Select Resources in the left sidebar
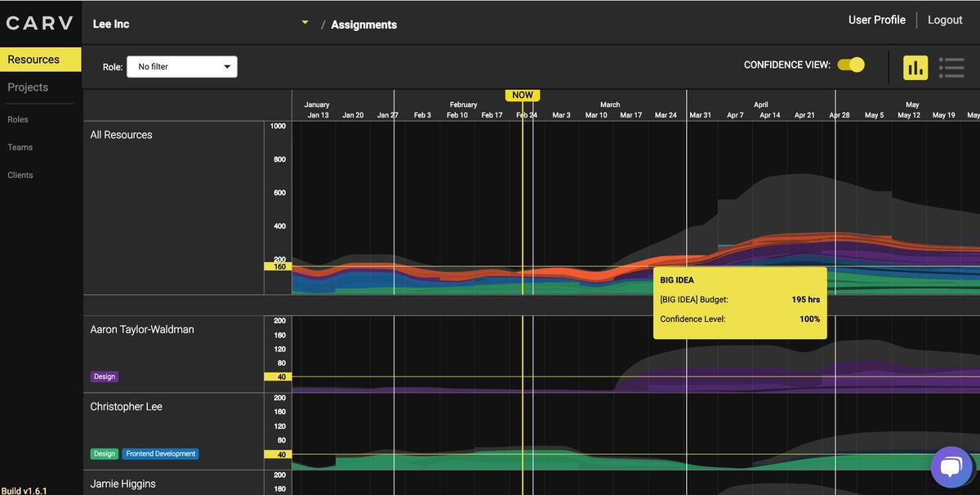The width and height of the screenshot is (980, 495). [33, 59]
